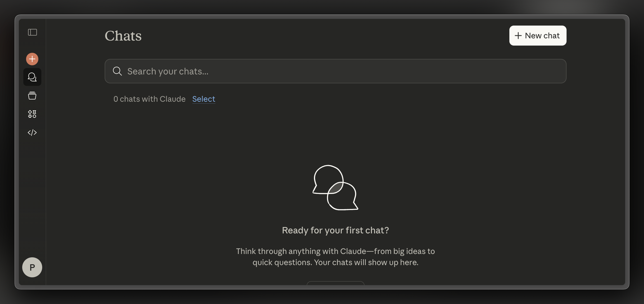Viewport: 644px width, 304px height.
Task: Select the Chats icon in the sidebar
Action: coord(32,77)
